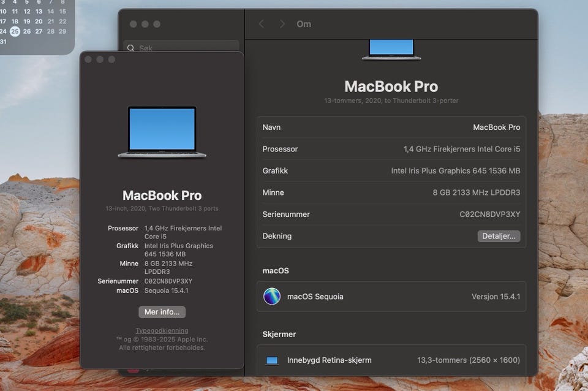588x391 pixels.
Task: Click the MacBook image in About window
Action: pyautogui.click(x=162, y=132)
